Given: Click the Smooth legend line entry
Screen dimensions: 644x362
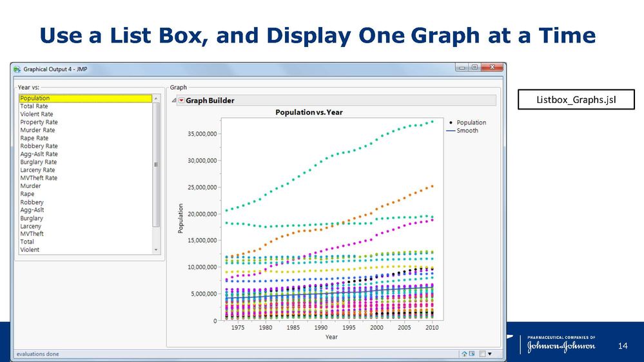Looking at the screenshot, I should pyautogui.click(x=462, y=131).
